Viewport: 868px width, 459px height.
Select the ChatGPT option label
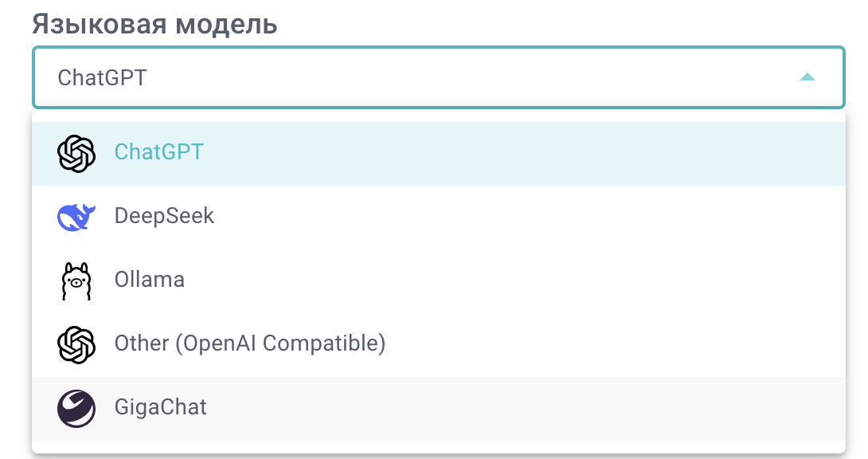[159, 152]
